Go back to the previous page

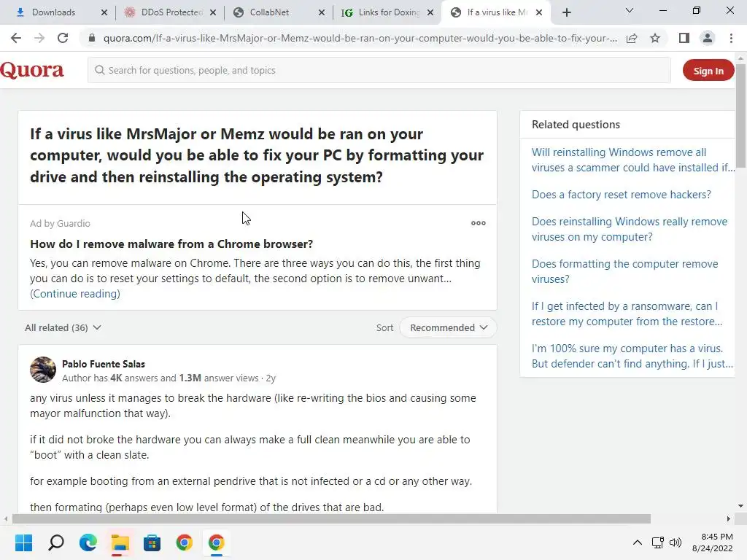16,38
